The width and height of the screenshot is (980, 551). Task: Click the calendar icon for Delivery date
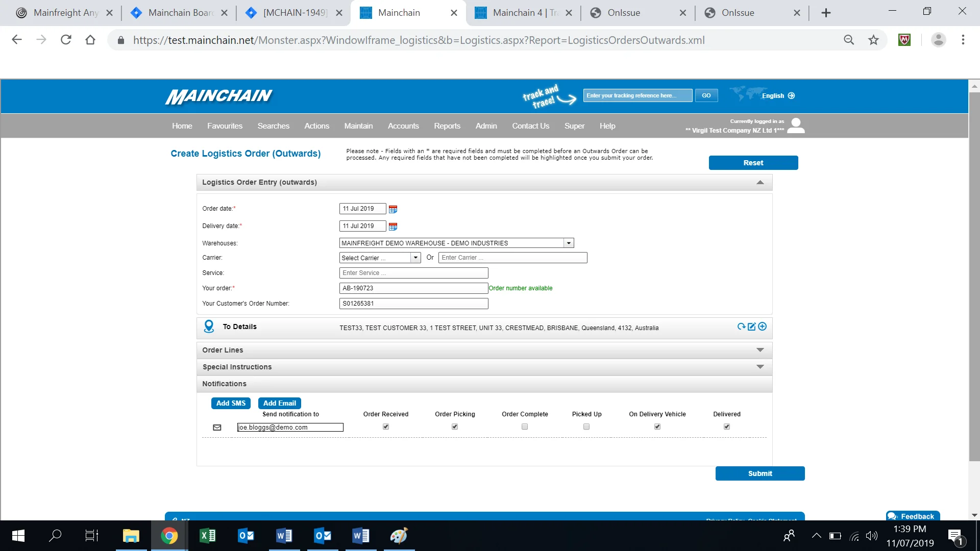pos(393,227)
